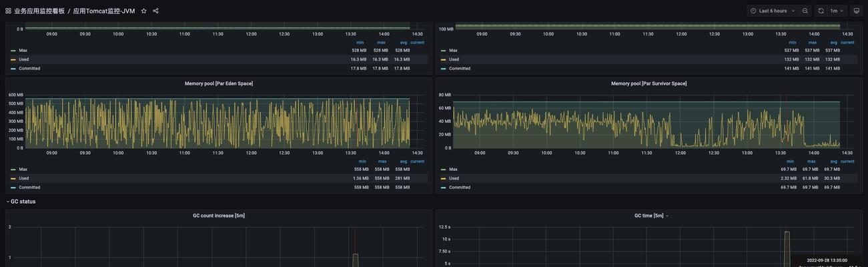Open the GC time [5m] panel menu chevron

[x=667, y=216]
